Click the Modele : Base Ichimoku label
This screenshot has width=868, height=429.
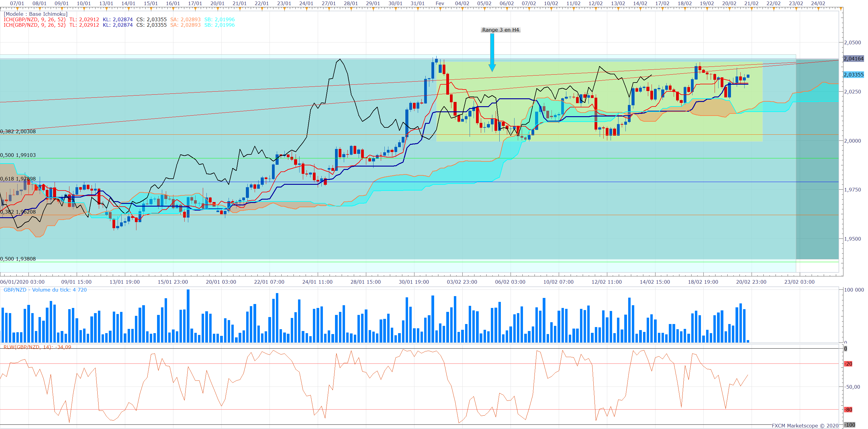[35, 14]
